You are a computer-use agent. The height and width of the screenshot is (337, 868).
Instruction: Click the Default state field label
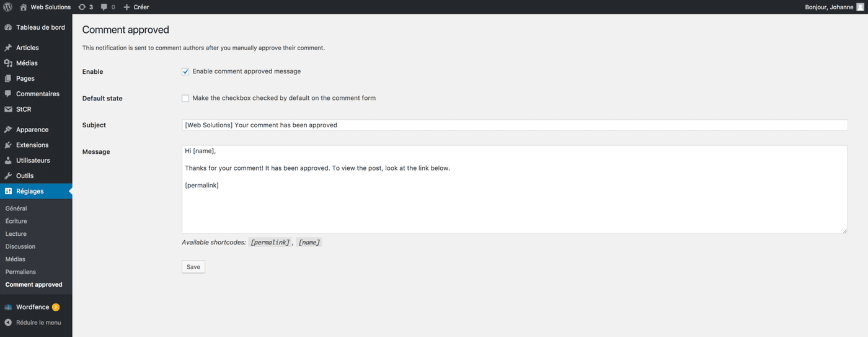coord(102,99)
